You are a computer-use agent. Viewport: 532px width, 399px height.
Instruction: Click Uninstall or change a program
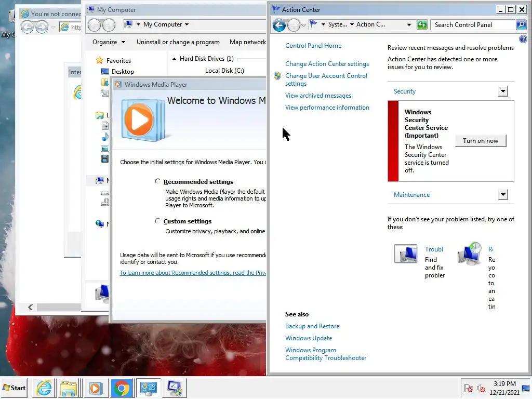(178, 42)
